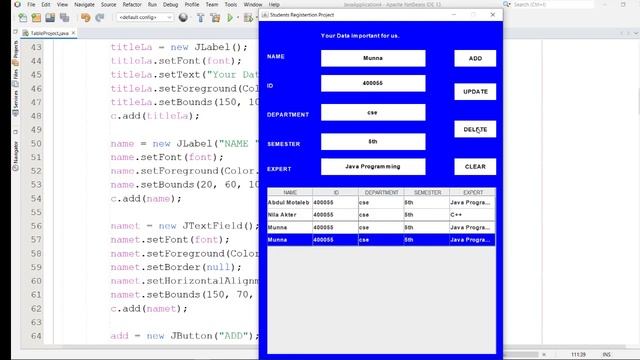Click the Save All icon in NetBeans toolbar
Viewport: 640px width, 360px height.
(64, 18)
